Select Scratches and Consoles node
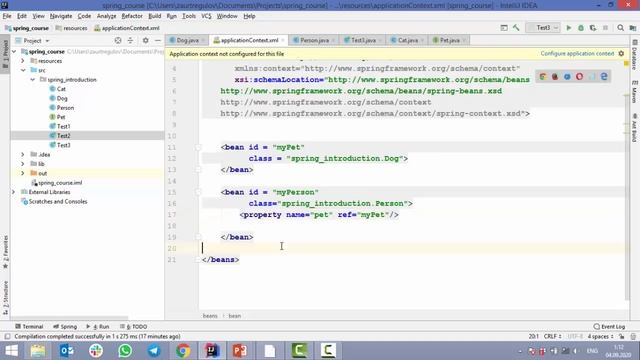 tap(58, 201)
